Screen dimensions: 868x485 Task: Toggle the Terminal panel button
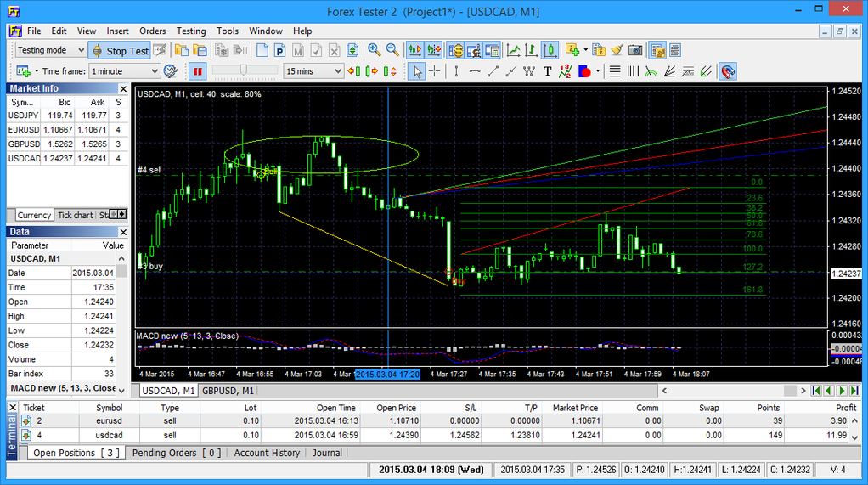click(x=492, y=50)
